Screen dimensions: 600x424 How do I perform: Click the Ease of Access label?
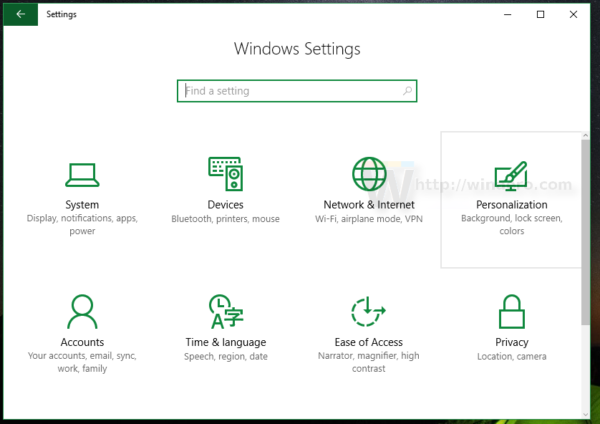(368, 342)
